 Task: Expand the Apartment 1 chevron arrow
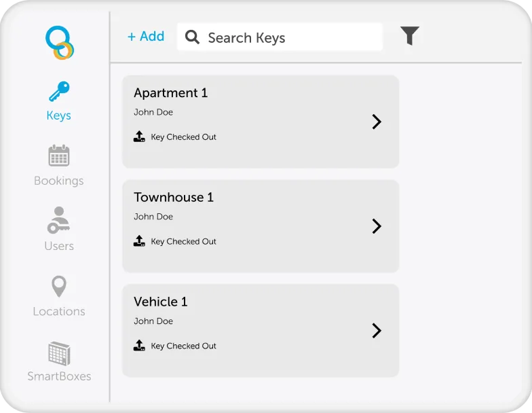click(377, 122)
